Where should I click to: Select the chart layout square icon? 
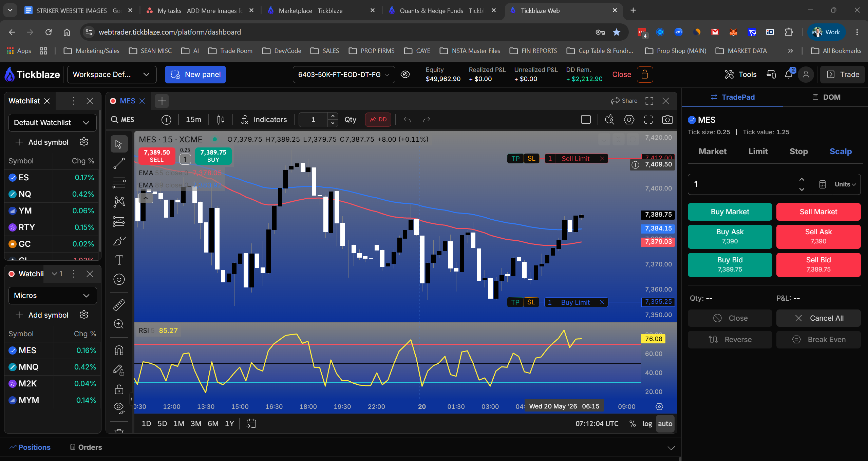(586, 120)
